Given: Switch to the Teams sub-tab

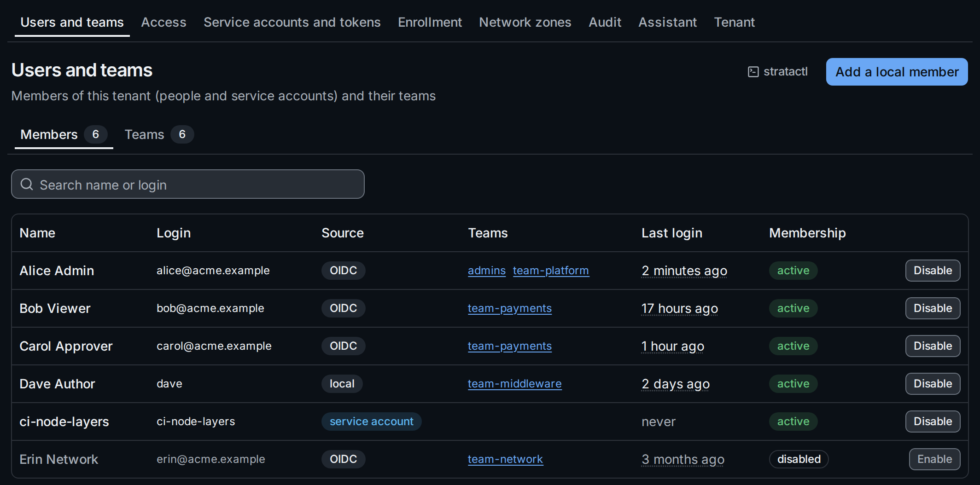Looking at the screenshot, I should click(159, 134).
